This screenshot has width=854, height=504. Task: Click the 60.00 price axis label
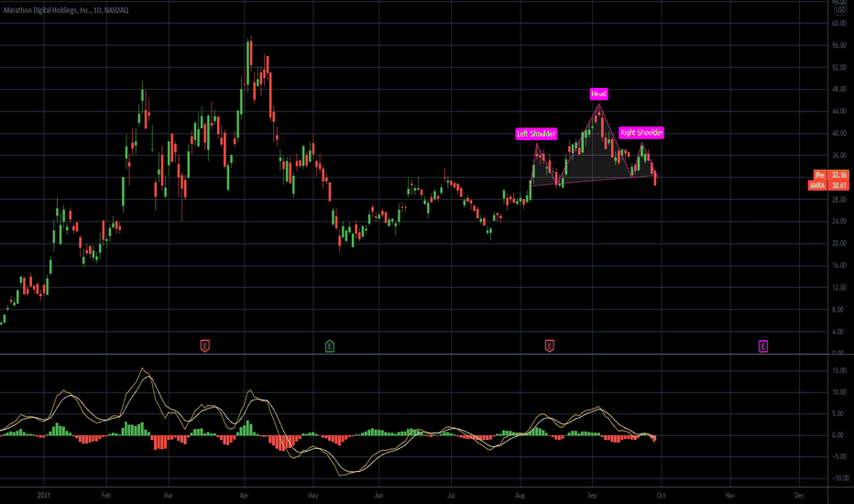point(838,24)
